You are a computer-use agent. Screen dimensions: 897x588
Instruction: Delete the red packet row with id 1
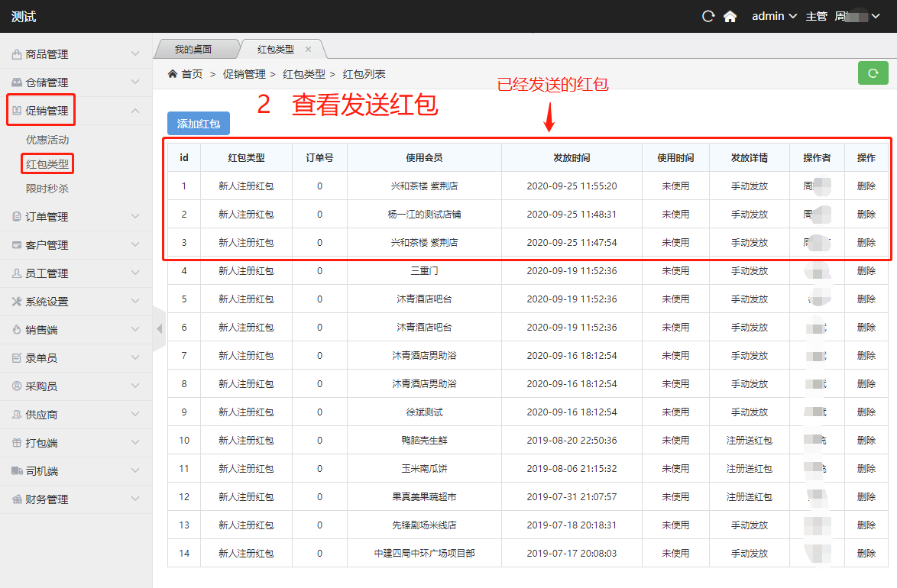coord(866,186)
